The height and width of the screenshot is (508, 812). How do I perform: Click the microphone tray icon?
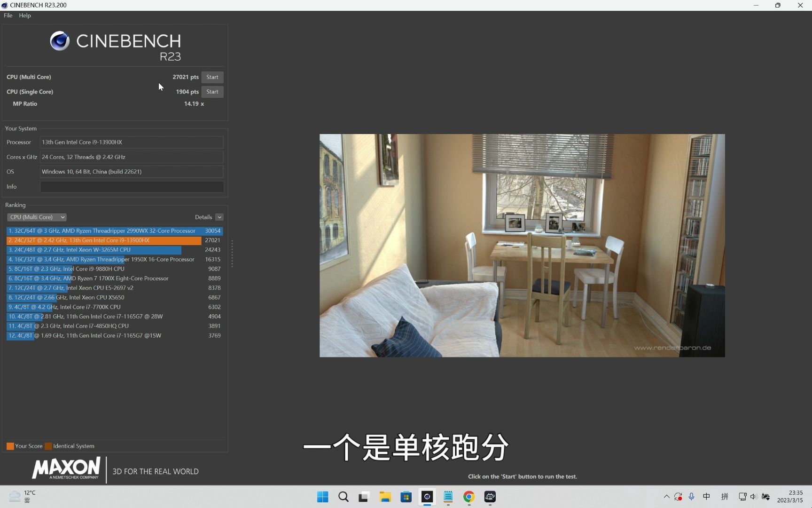point(691,497)
